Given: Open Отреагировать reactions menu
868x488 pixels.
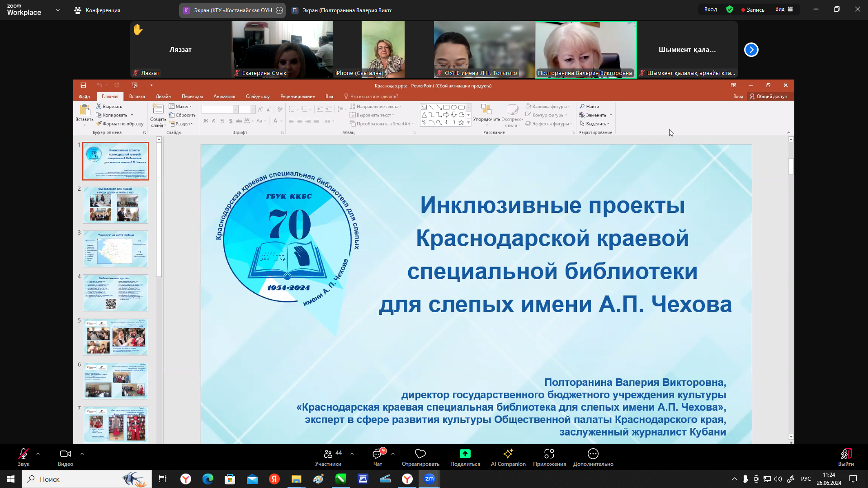Looking at the screenshot, I should (x=420, y=457).
